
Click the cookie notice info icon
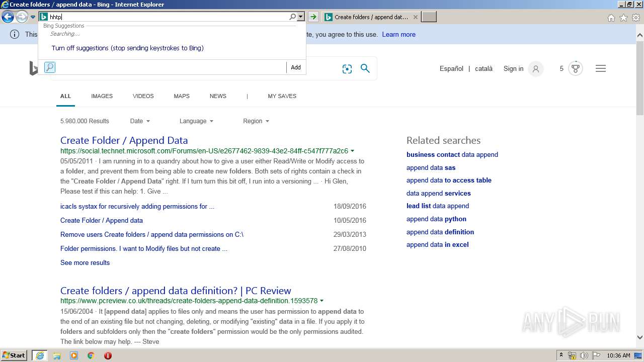[15, 34]
